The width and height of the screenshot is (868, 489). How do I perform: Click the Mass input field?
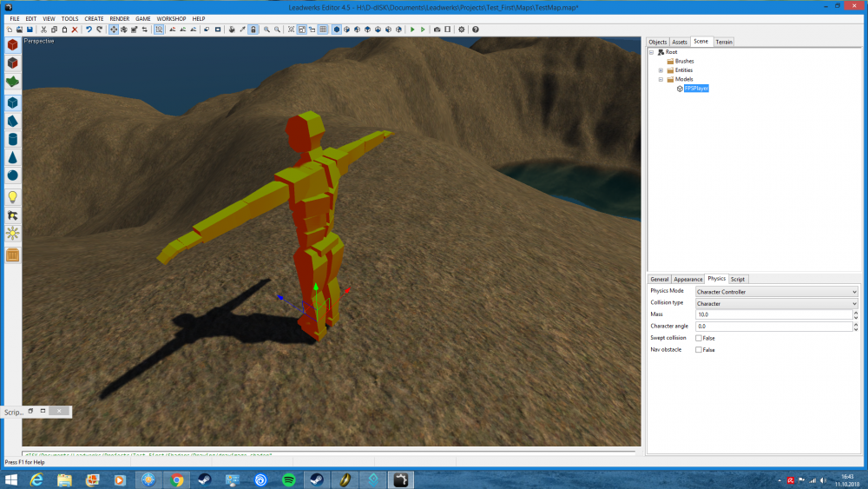click(x=773, y=314)
